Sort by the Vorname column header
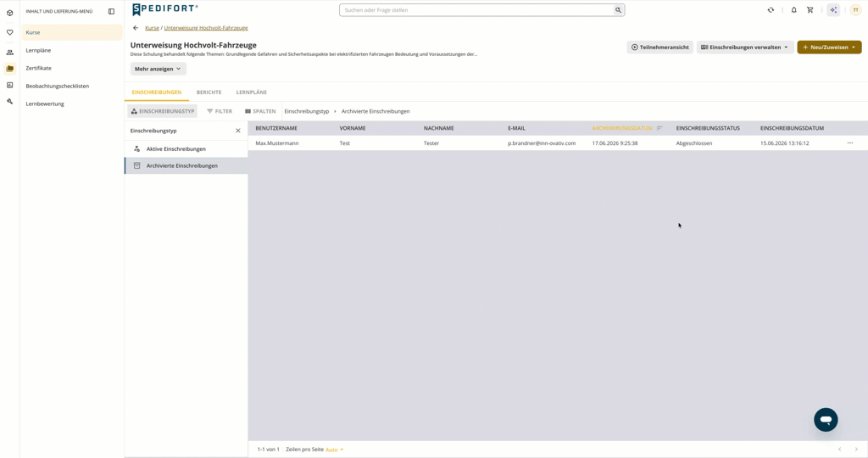Viewport: 868px width, 458px height. [353, 128]
